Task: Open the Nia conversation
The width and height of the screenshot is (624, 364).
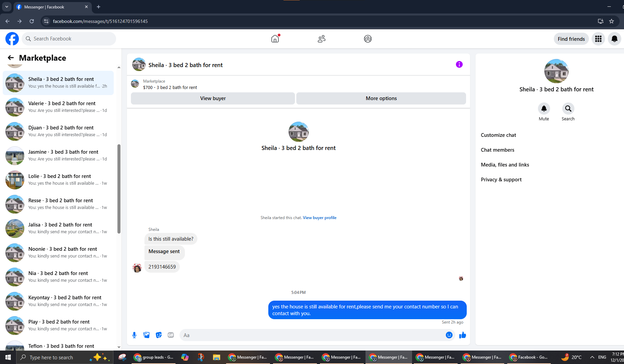Action: [58, 277]
